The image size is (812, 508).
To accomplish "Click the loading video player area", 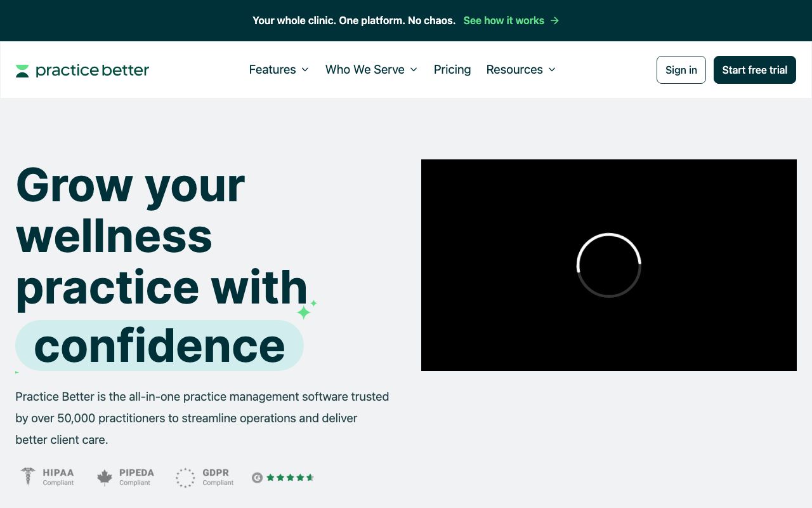I will tap(608, 265).
